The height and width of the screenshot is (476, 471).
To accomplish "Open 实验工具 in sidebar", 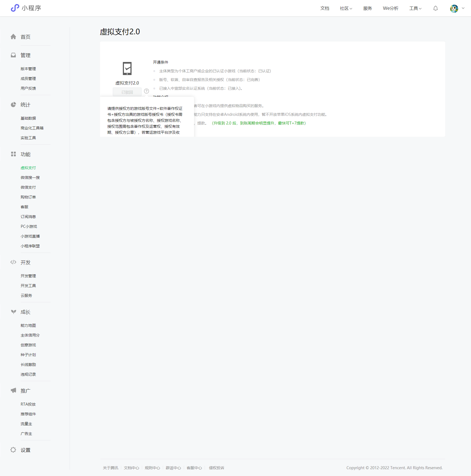I will coord(28,138).
